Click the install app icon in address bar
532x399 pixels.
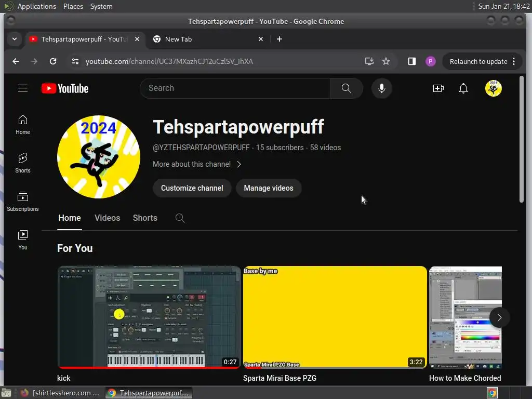click(369, 61)
